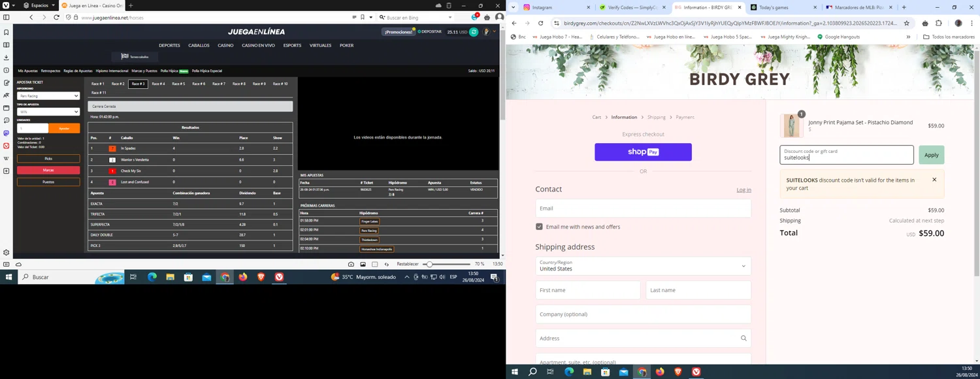Open Firefox in the left taskbar
The image size is (980, 379).
243,277
